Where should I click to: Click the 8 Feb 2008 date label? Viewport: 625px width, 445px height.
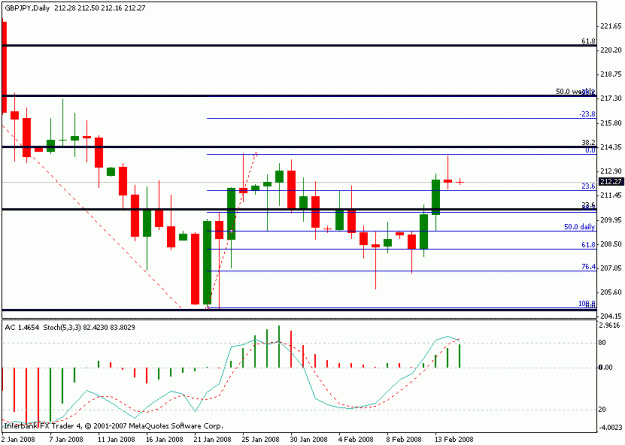[404, 439]
